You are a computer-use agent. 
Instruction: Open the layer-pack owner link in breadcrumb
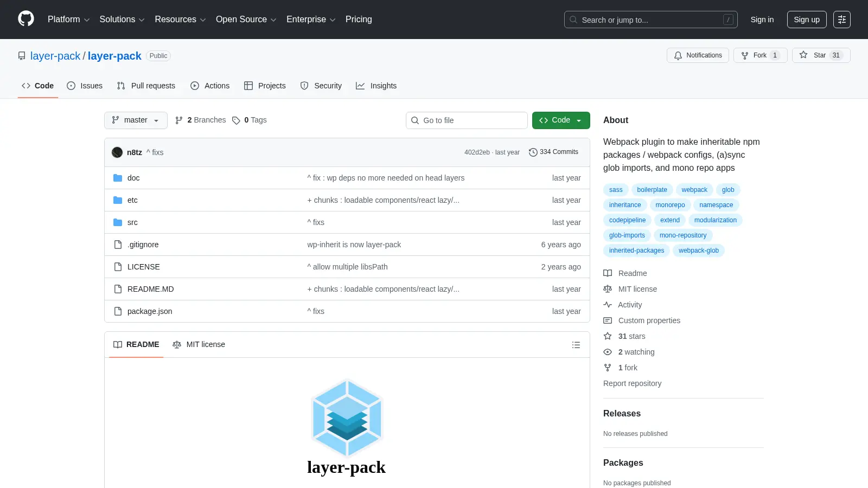[x=55, y=56]
